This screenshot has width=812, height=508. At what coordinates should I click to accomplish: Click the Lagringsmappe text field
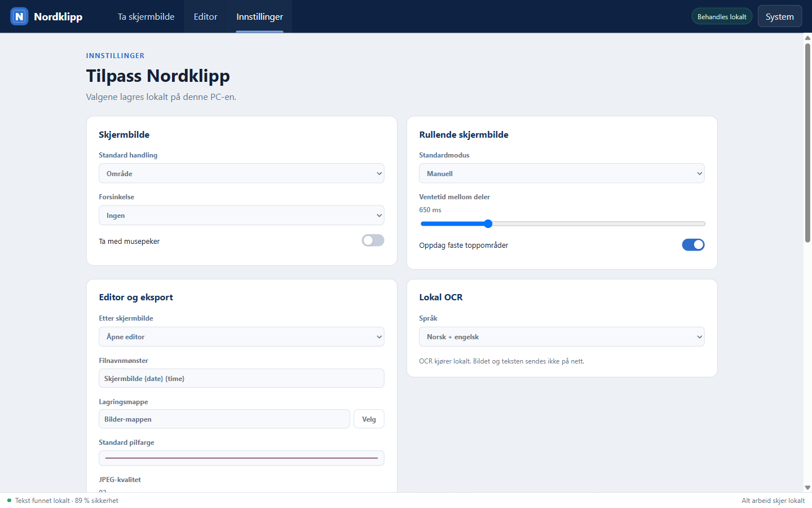coord(224,419)
